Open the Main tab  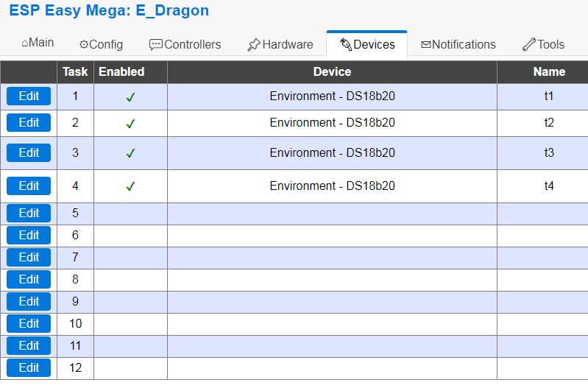click(38, 43)
